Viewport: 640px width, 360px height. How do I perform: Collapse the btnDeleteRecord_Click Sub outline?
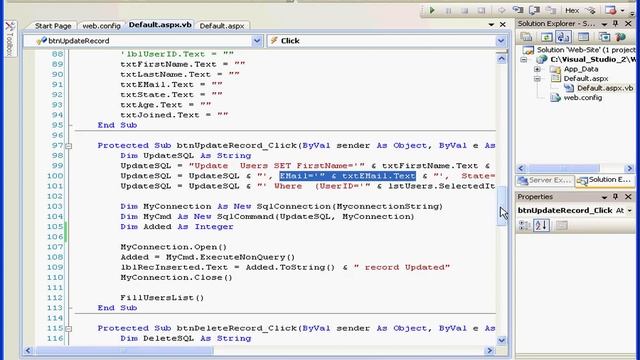pyautogui.click(x=69, y=329)
